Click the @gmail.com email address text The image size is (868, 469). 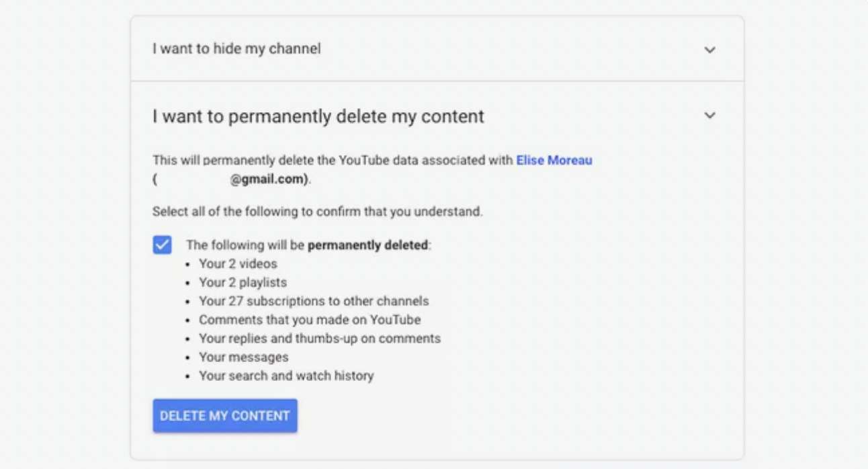(269, 179)
